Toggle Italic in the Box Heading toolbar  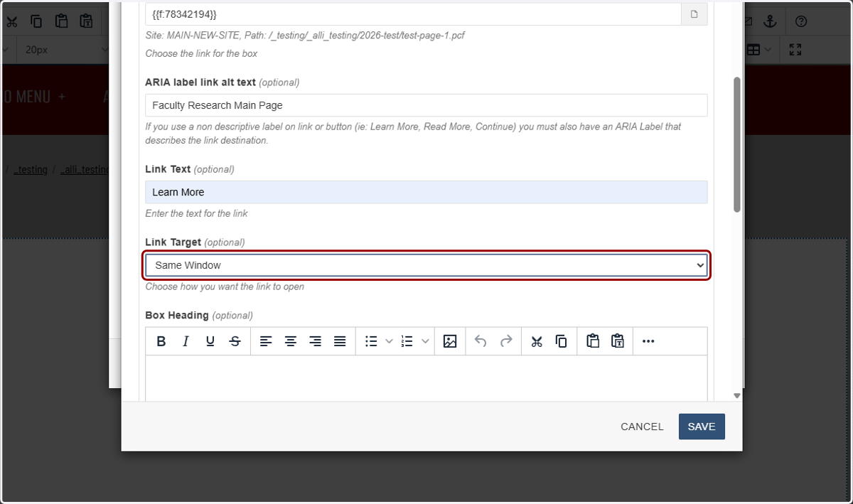pyautogui.click(x=186, y=341)
